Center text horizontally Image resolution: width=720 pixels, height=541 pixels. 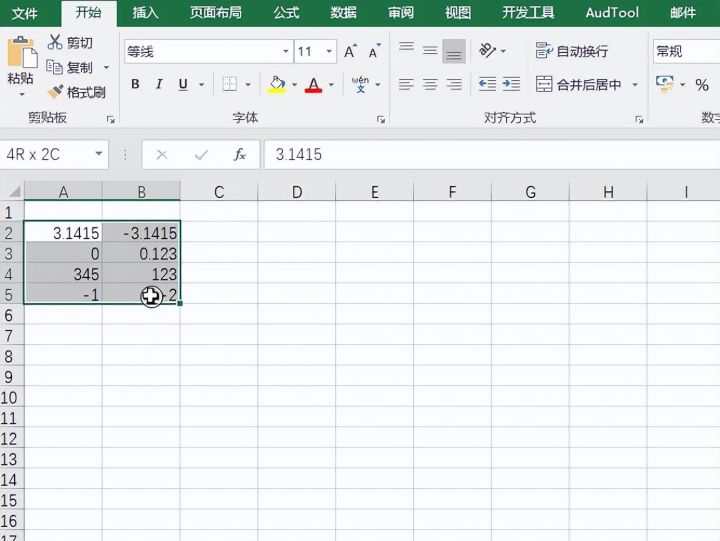click(x=430, y=85)
